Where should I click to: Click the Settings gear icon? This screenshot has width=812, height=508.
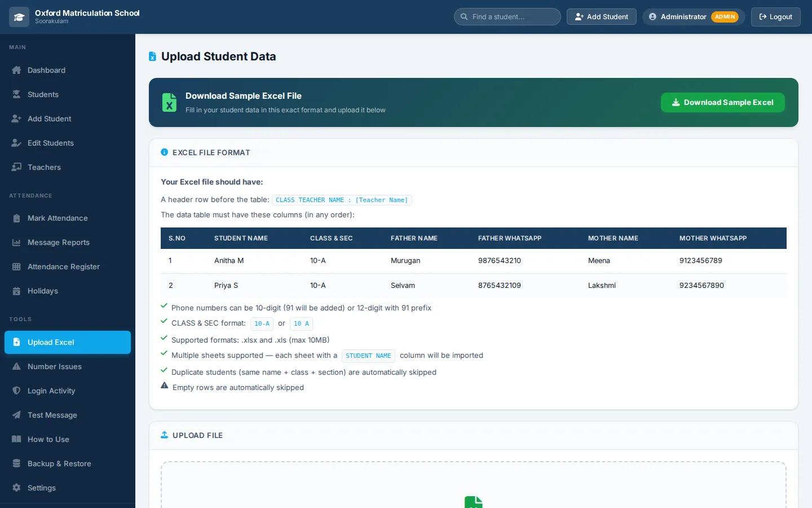pos(16,488)
